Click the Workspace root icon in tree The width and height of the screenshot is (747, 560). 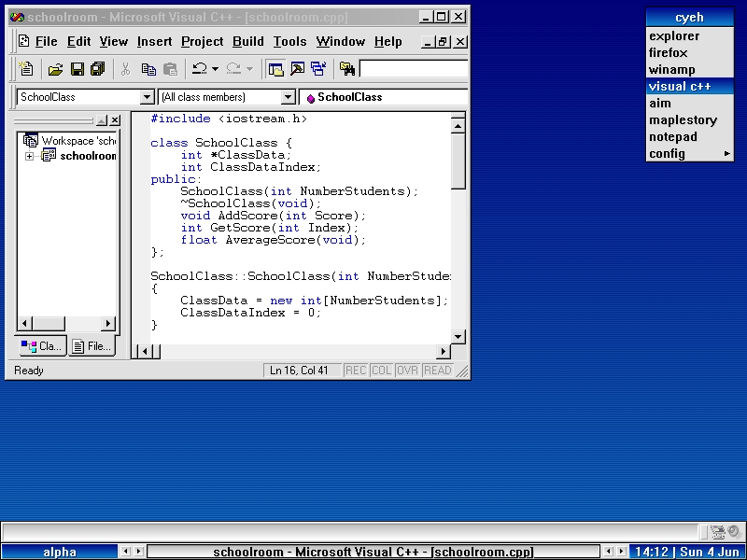coord(30,141)
